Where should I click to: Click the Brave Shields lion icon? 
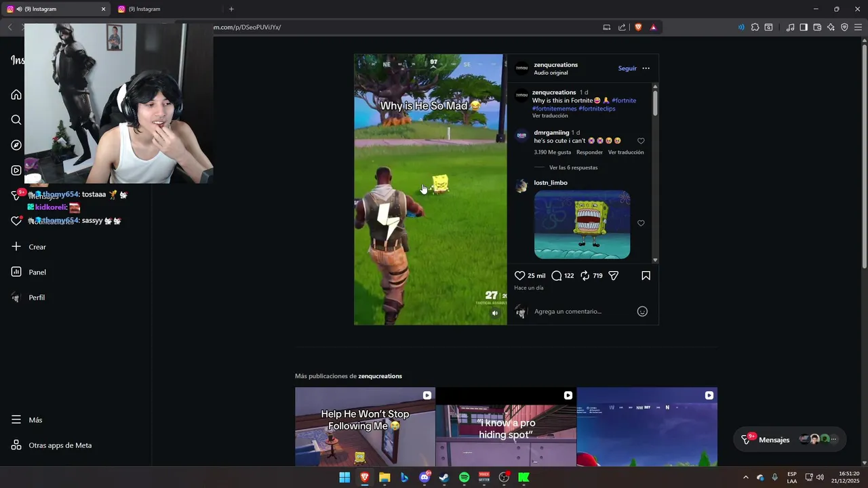pyautogui.click(x=638, y=27)
